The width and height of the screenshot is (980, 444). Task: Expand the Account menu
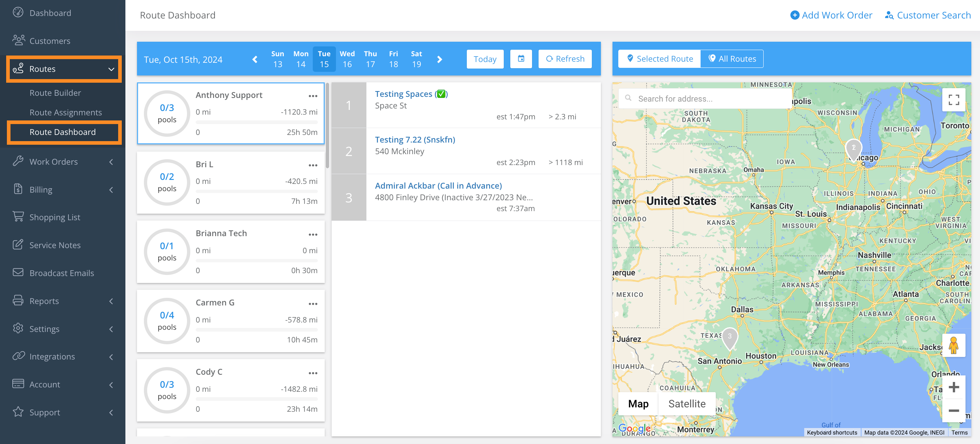63,384
